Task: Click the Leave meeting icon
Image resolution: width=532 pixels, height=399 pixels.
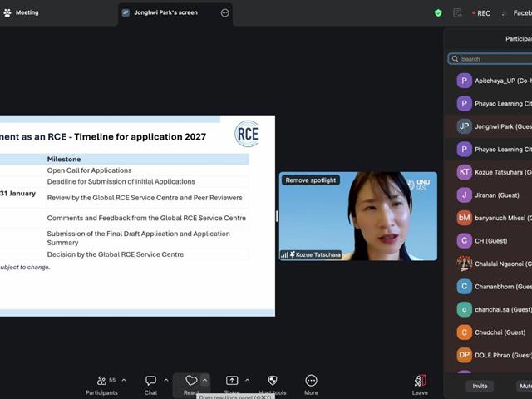Action: [420, 381]
